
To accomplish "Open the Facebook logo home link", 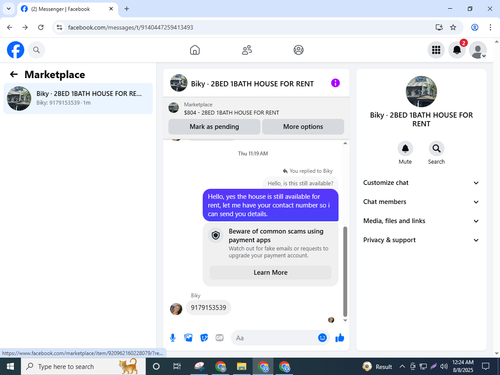I will (x=15, y=50).
